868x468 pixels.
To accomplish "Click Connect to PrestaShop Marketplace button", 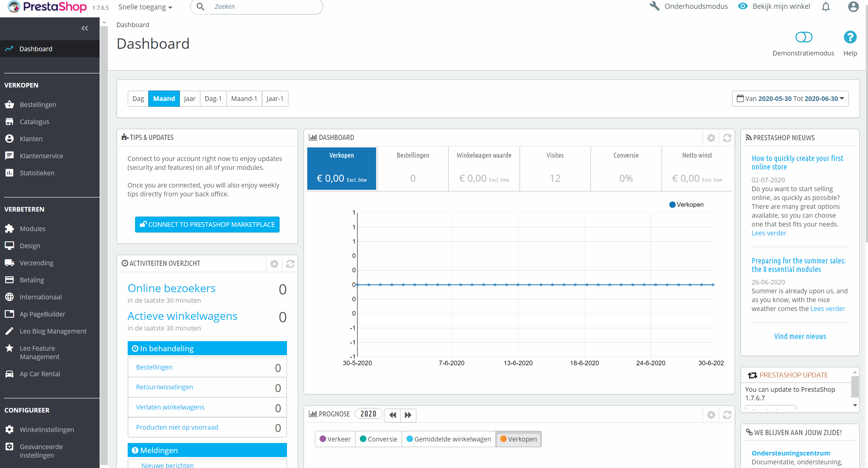I will [207, 225].
